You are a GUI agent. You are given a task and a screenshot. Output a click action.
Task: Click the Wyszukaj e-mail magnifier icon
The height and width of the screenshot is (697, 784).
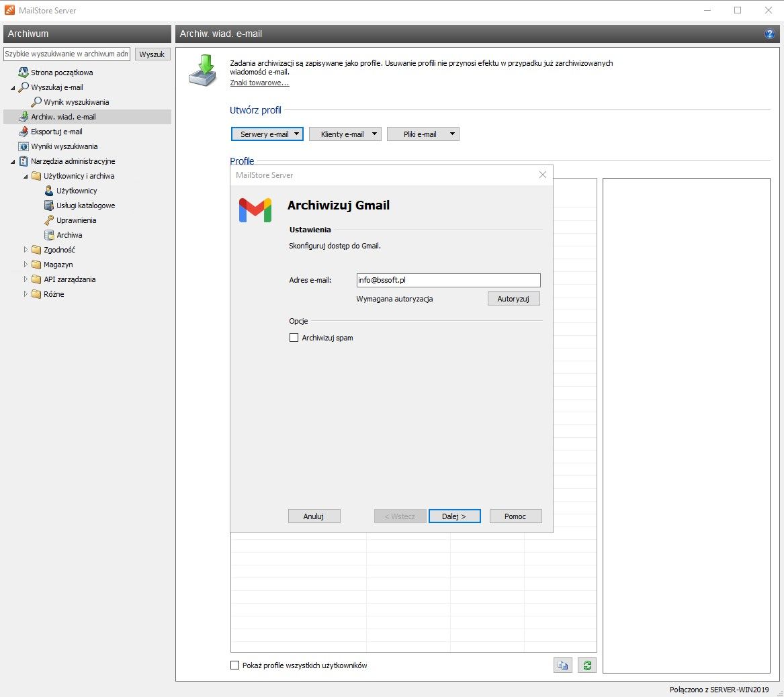click(x=23, y=87)
